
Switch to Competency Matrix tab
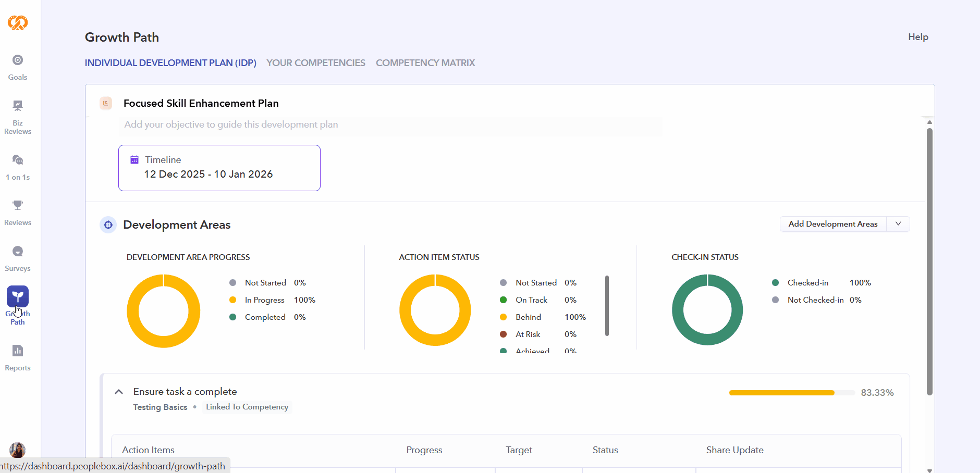tap(425, 63)
